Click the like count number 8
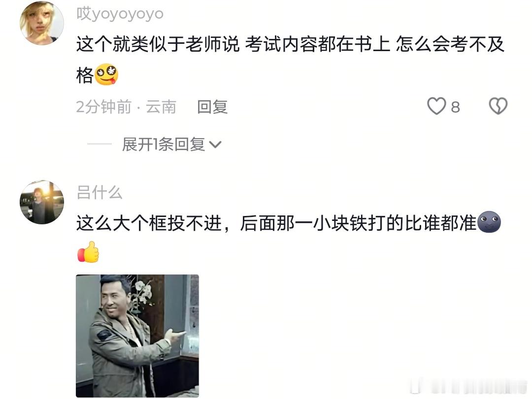Viewport: 532px width, 399px height. click(455, 107)
